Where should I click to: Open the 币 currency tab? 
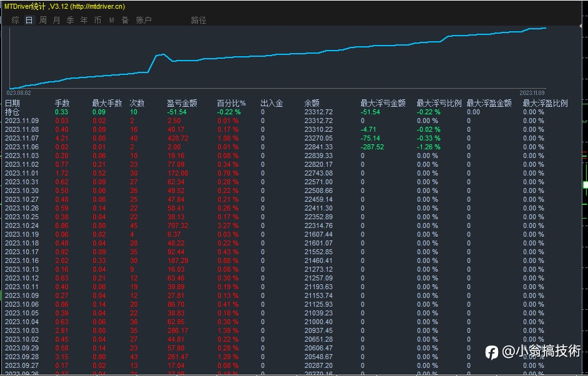tap(97, 20)
